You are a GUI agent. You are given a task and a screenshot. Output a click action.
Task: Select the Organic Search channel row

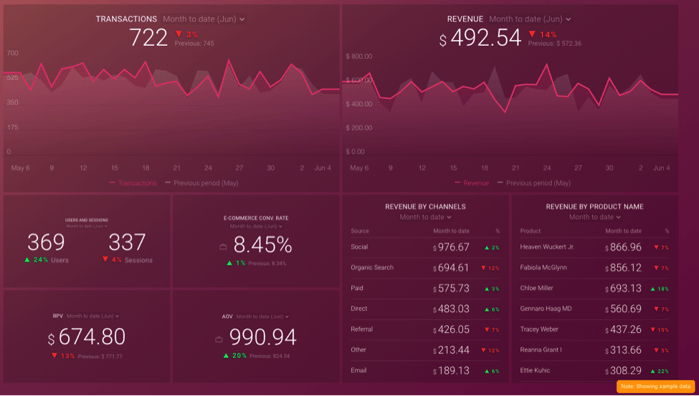tap(425, 268)
